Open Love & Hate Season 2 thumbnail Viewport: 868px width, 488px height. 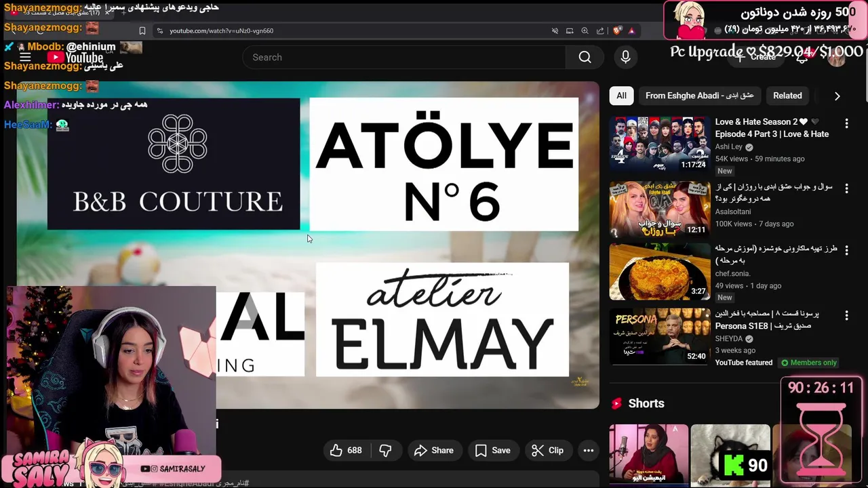pos(659,144)
